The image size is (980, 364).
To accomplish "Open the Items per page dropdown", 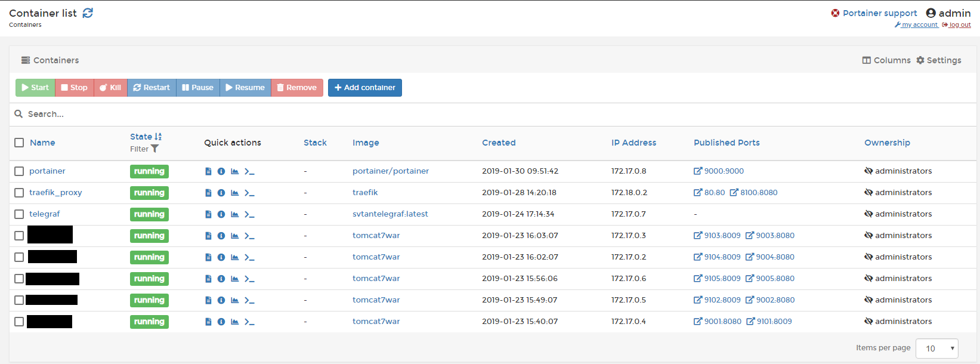I will click(x=936, y=348).
